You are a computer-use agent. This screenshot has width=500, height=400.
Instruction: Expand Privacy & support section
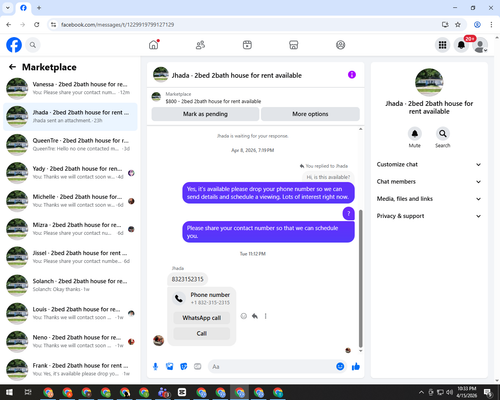pos(429,216)
